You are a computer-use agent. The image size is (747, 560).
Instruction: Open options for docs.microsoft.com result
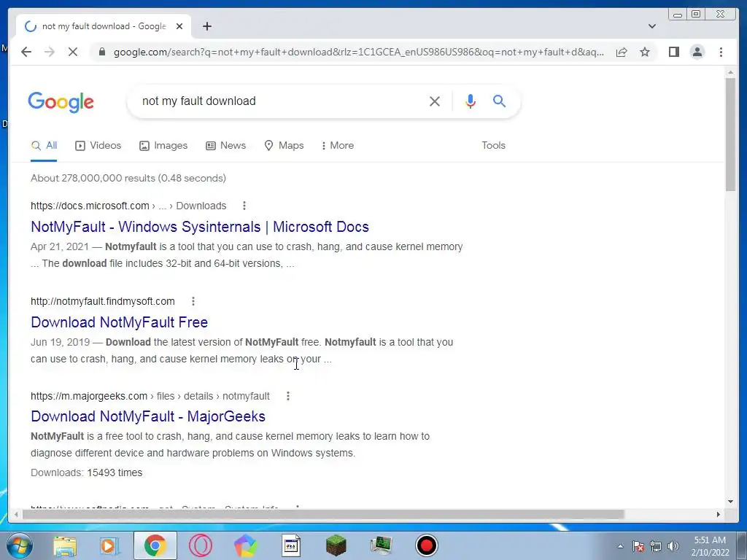tap(244, 206)
